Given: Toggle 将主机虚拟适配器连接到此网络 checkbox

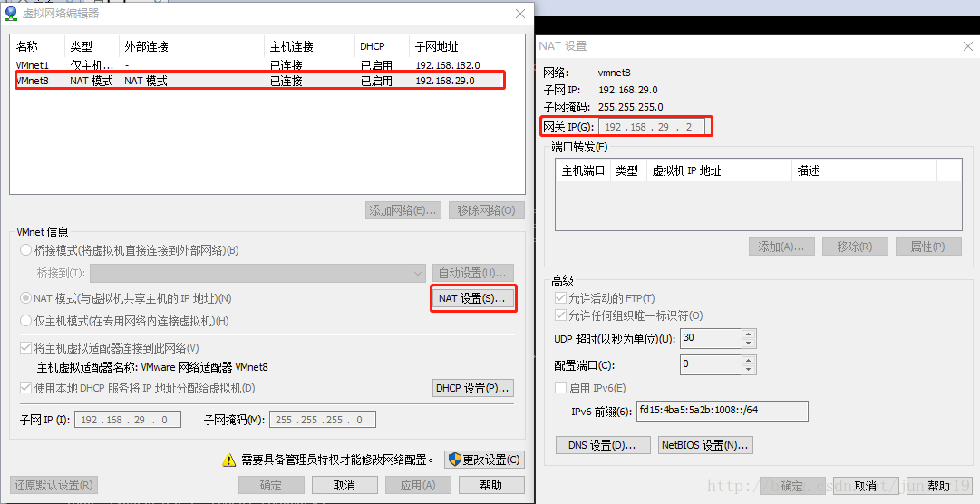Looking at the screenshot, I should [25, 348].
